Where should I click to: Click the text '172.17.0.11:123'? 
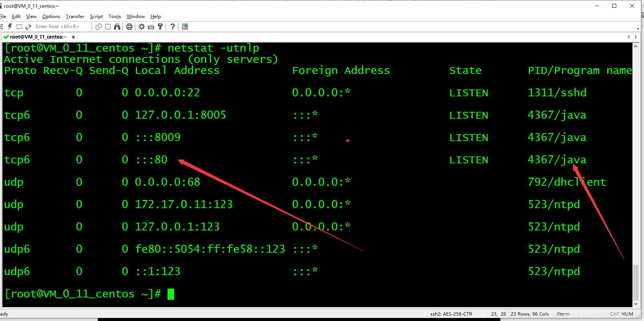click(x=184, y=205)
